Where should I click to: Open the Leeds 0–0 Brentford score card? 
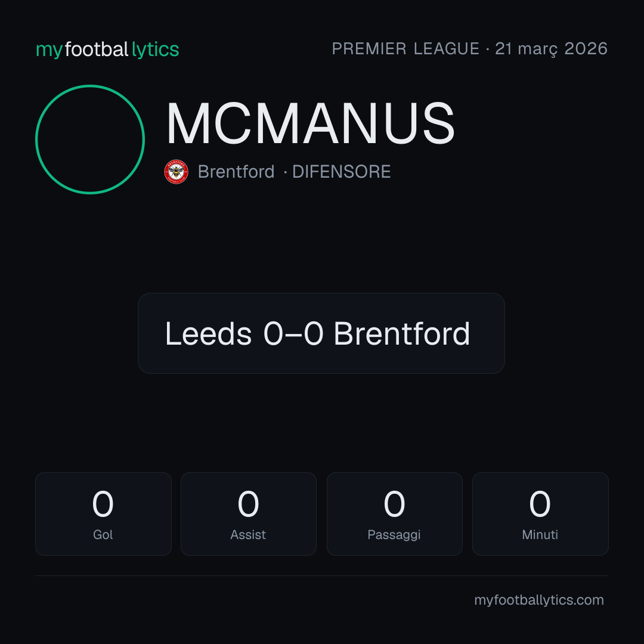[321, 333]
